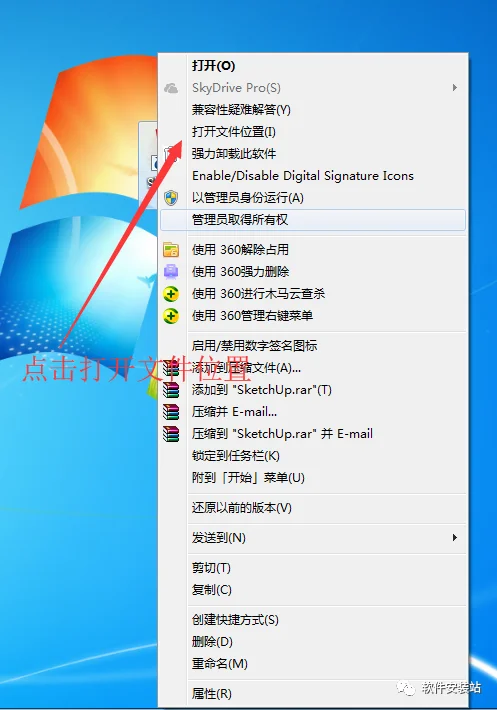The image size is (497, 710).
Task: Click the 360 unlock folder icon
Action: [x=171, y=249]
